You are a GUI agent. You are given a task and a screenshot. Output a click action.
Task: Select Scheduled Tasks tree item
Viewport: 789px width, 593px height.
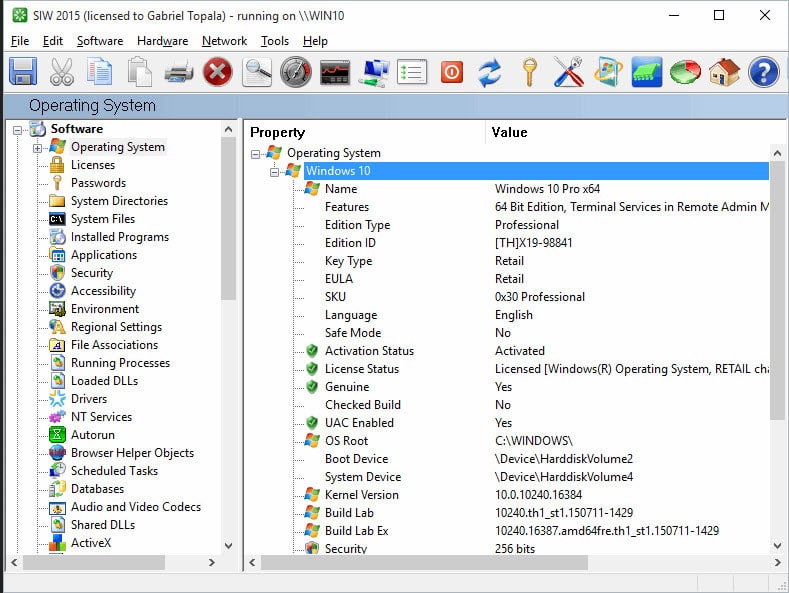[x=114, y=471]
